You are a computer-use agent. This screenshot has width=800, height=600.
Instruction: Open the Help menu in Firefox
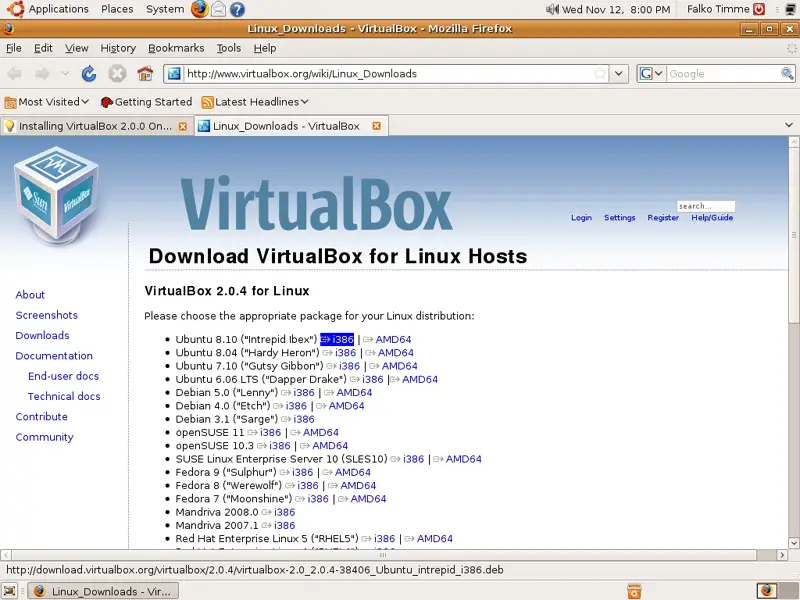265,48
